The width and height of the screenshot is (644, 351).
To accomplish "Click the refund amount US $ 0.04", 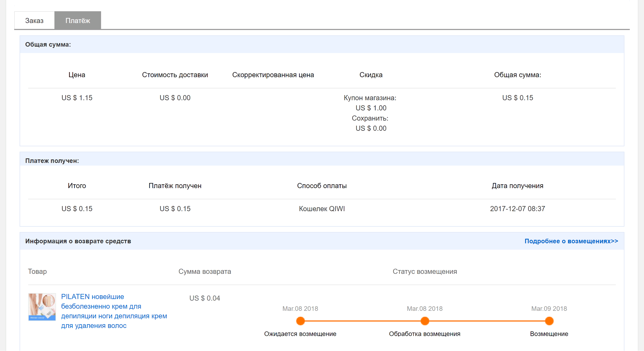I will (205, 298).
